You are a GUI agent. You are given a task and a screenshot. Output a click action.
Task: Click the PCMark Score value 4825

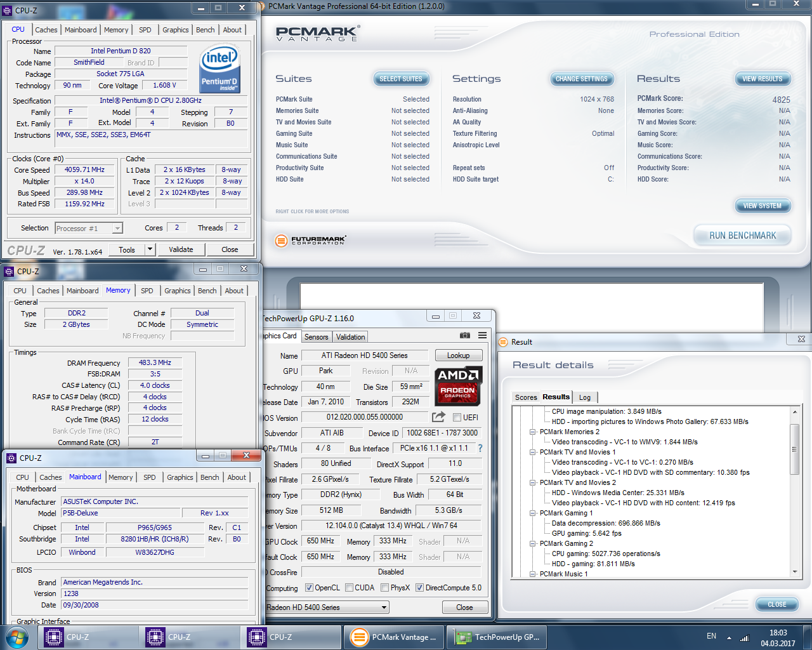(781, 100)
